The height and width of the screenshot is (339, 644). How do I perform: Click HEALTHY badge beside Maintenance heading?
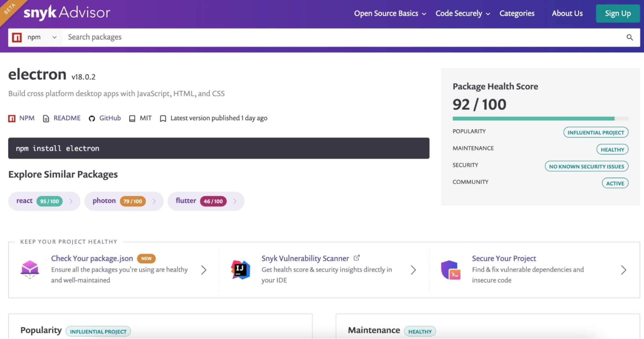pyautogui.click(x=420, y=332)
